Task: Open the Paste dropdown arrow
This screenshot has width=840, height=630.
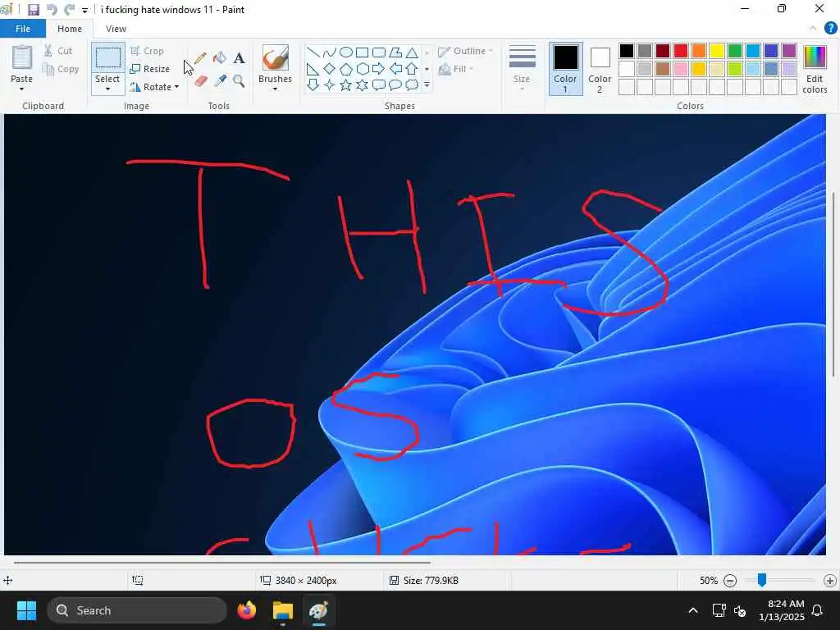Action: (22, 89)
